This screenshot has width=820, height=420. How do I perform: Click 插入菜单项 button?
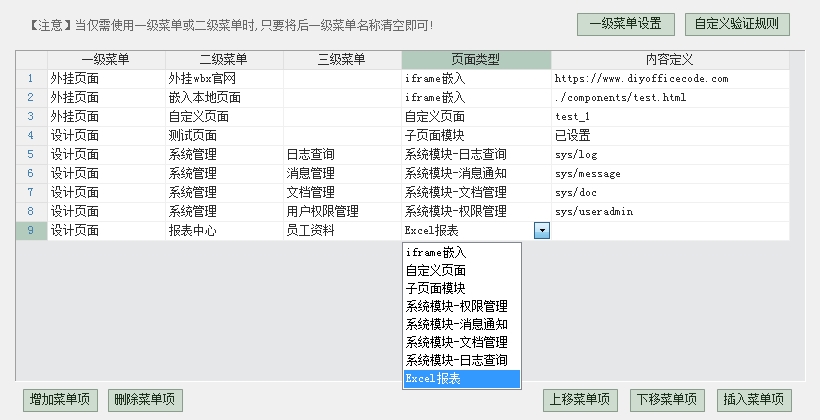[754, 400]
